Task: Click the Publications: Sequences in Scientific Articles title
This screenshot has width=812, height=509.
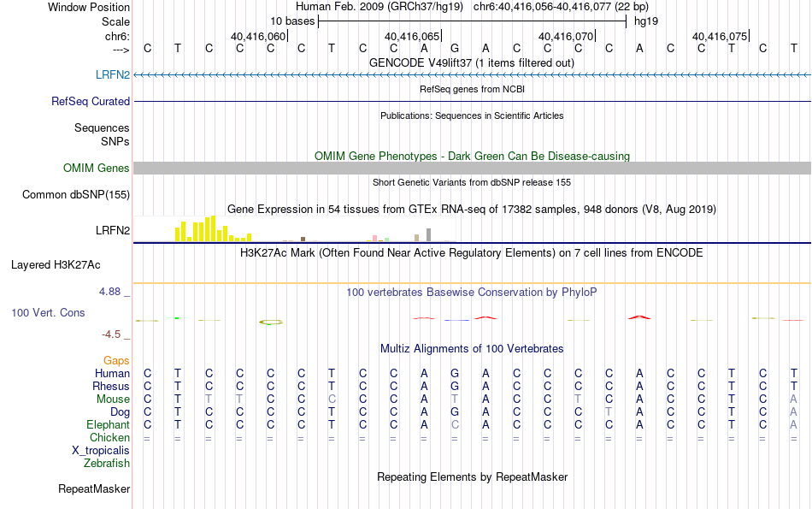Action: coord(472,115)
